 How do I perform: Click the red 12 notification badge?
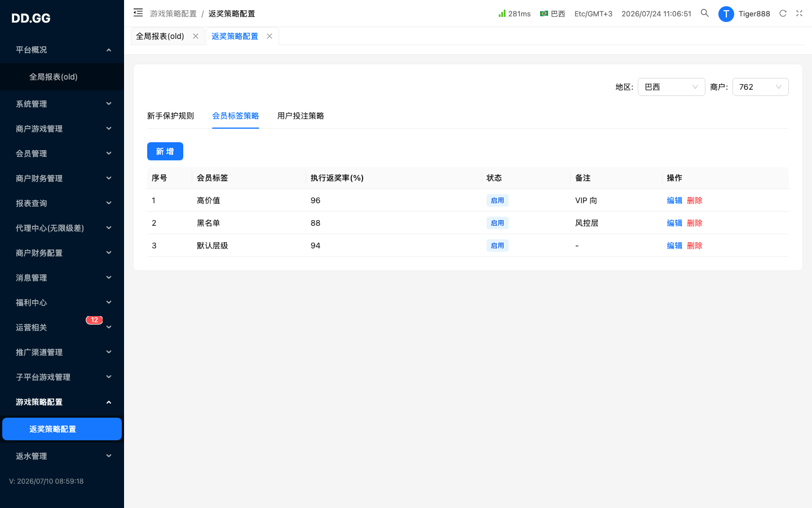coord(94,320)
